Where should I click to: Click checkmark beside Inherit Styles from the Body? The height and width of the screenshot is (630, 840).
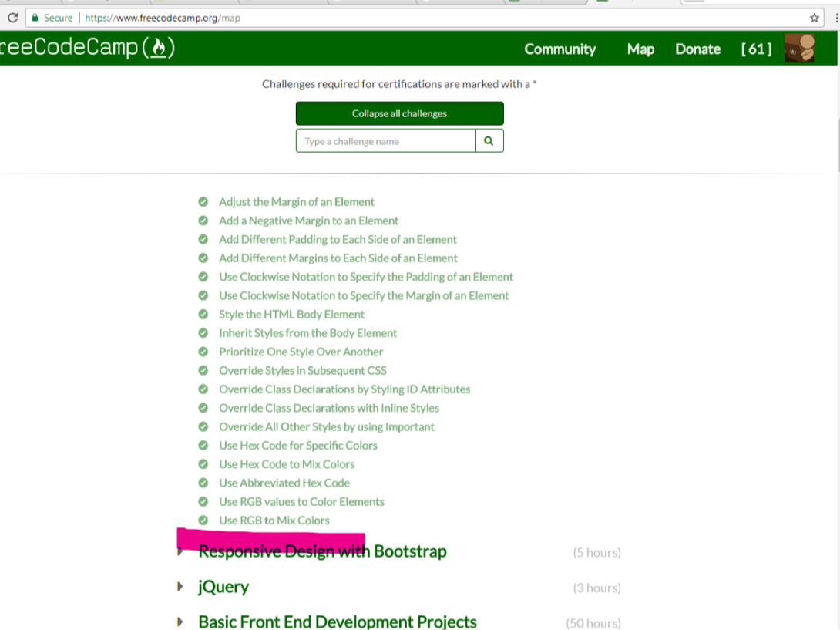coord(203,333)
